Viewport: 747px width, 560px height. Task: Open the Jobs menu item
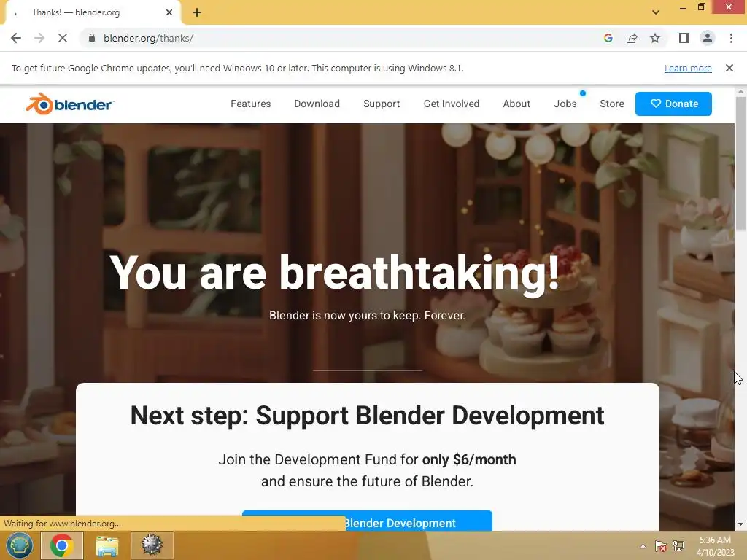click(x=565, y=104)
